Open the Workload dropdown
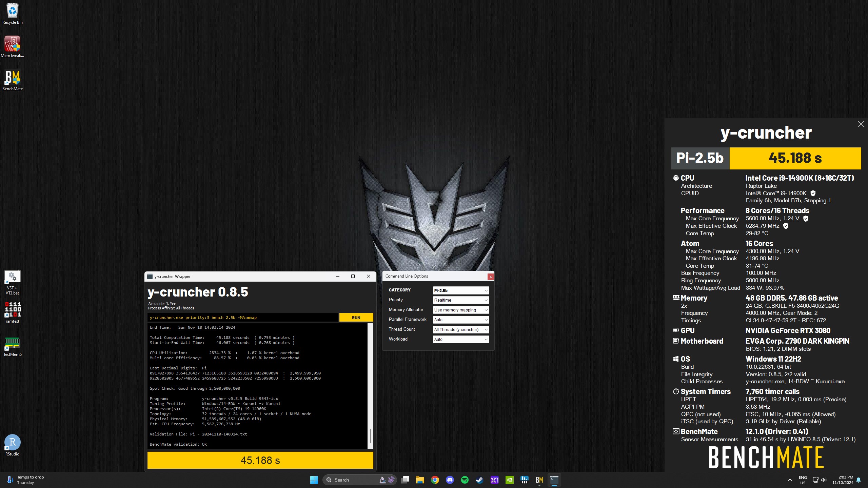 461,339
